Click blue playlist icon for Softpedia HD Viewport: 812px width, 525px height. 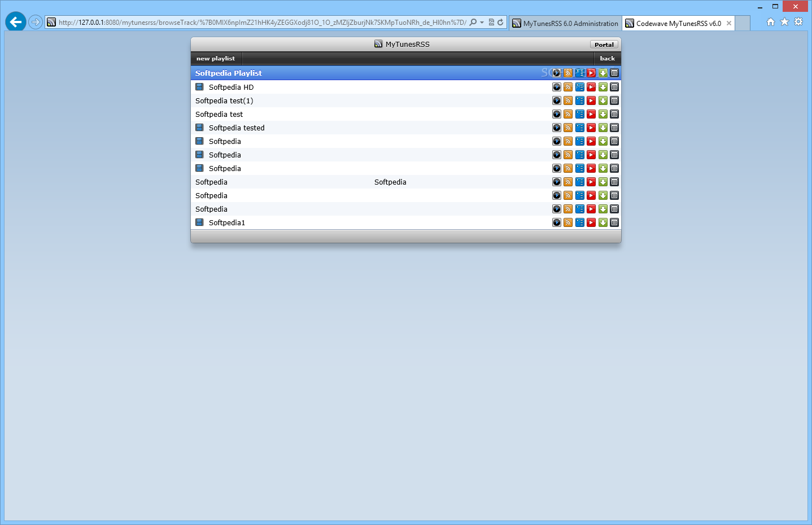(x=580, y=87)
